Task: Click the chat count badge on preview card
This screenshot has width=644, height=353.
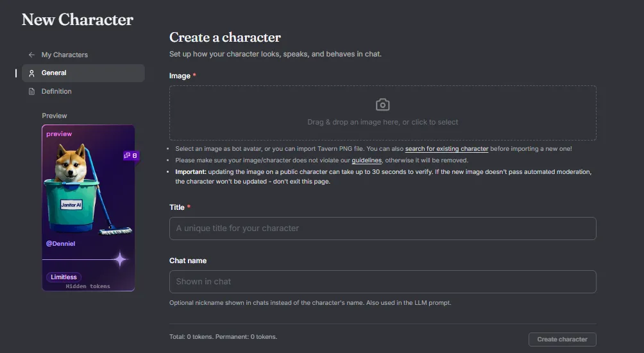Action: (x=131, y=155)
